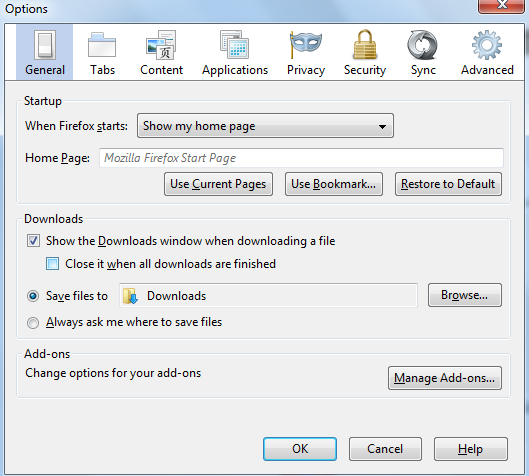
Task: Open the Tabs folder icon panel
Action: point(102,45)
